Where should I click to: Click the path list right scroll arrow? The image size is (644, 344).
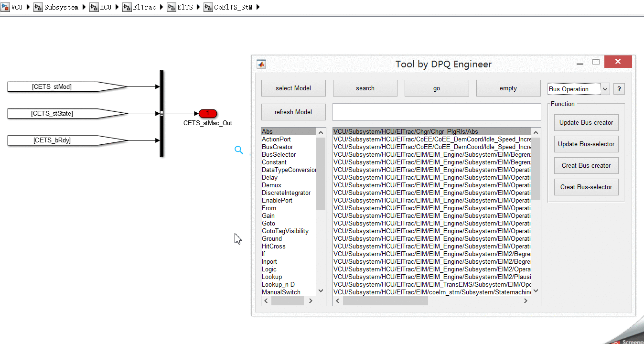(x=526, y=301)
